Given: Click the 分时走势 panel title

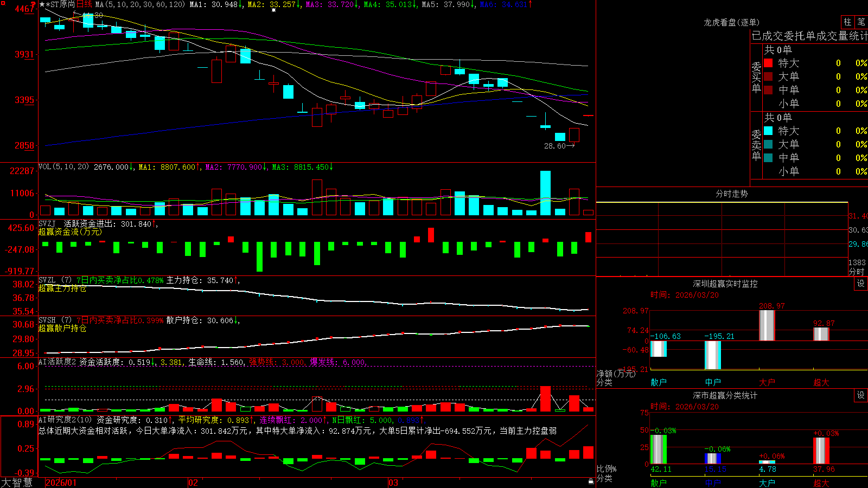Looking at the screenshot, I should pos(731,194).
